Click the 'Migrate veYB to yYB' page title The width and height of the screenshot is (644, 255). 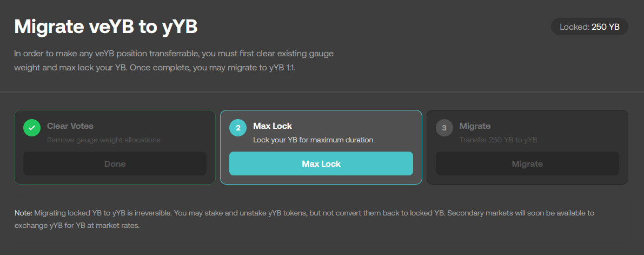coord(106,27)
